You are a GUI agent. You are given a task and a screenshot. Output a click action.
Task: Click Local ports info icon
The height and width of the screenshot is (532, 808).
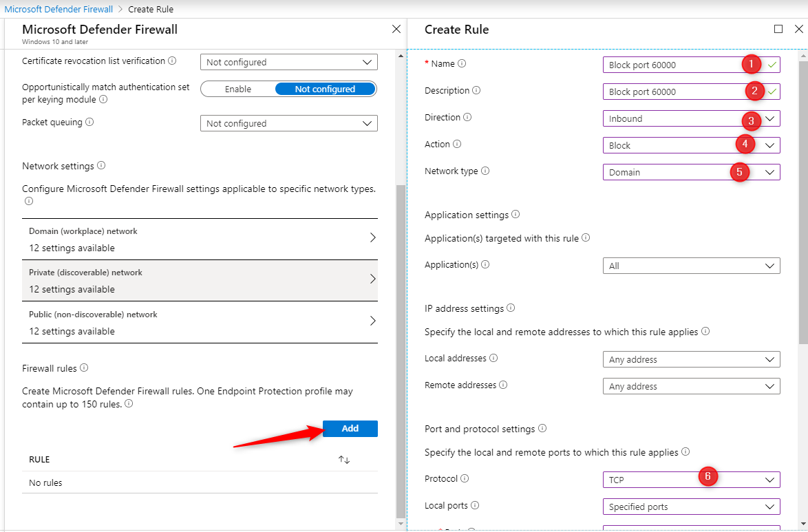coord(475,505)
